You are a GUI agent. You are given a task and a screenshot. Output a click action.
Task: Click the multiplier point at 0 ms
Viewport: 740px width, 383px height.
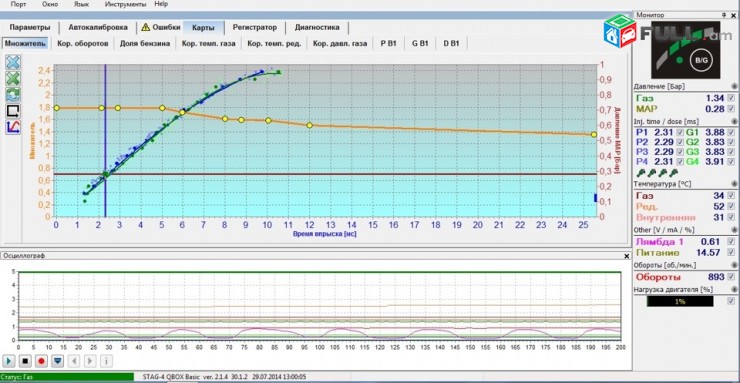[57, 108]
